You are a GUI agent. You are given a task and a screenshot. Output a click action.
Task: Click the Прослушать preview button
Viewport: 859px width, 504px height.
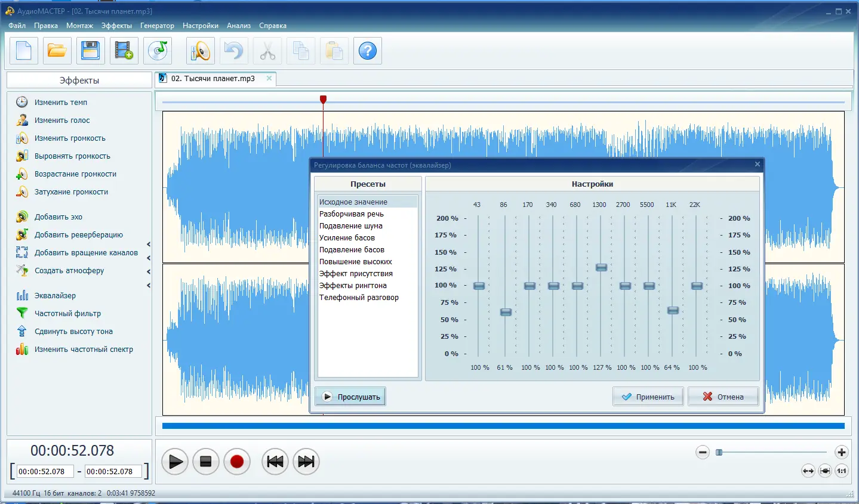point(350,397)
